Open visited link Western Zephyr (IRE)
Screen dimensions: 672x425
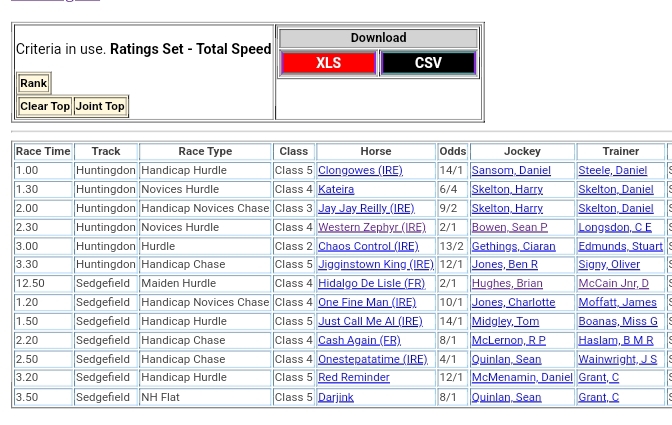pyautogui.click(x=371, y=227)
